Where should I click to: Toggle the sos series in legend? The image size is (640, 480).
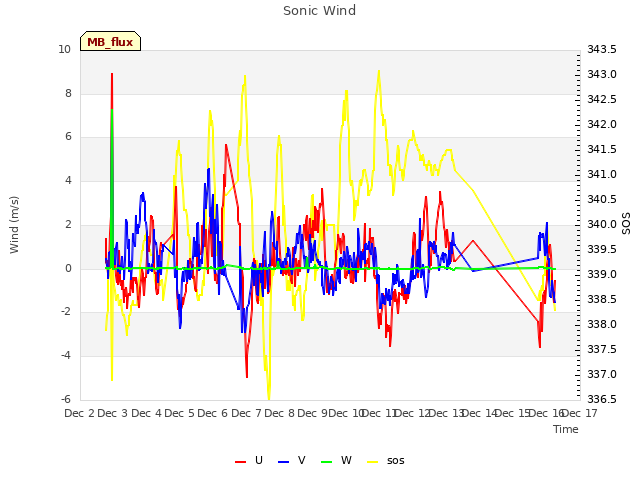tap(386, 461)
